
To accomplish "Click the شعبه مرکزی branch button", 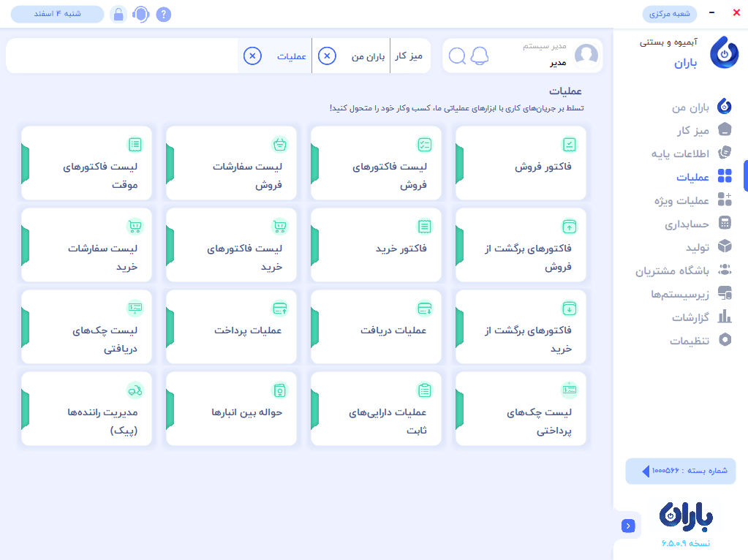I will (669, 14).
